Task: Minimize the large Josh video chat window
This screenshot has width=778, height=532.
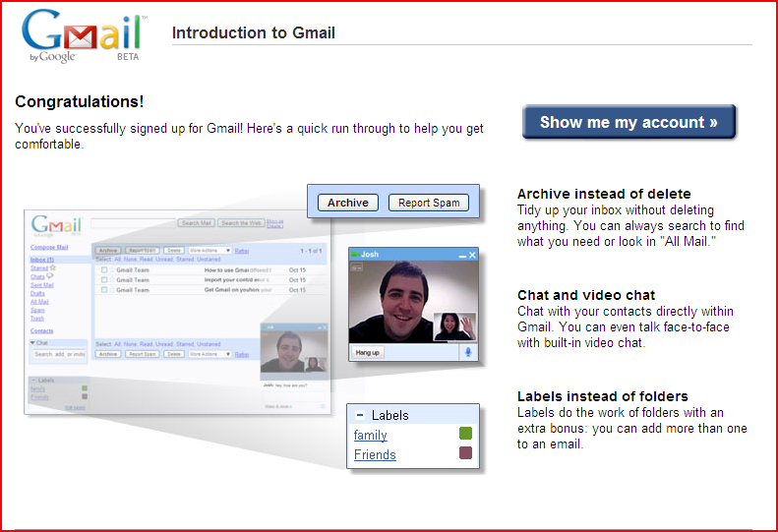Action: pos(462,256)
